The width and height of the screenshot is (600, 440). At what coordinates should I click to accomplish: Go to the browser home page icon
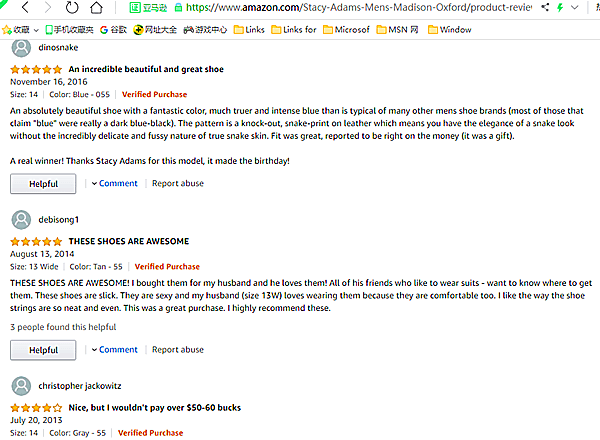coord(94,9)
